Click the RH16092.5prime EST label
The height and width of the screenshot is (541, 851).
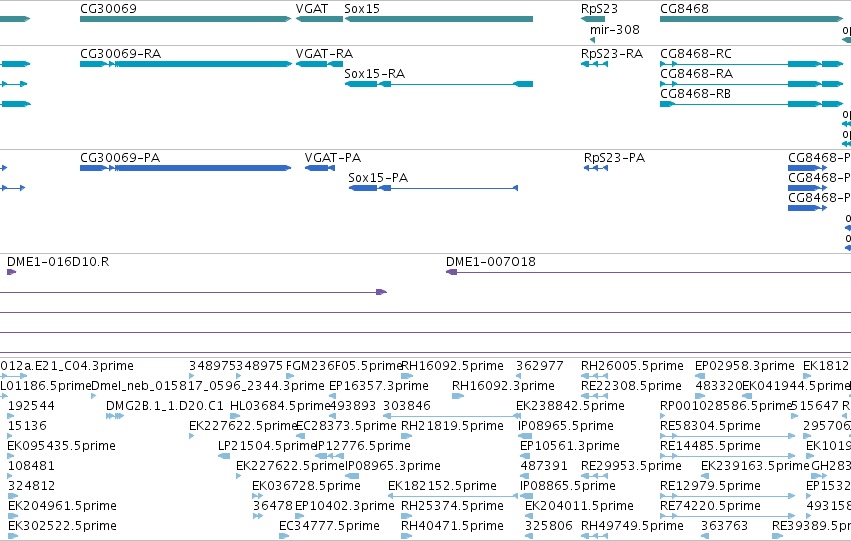452,366
